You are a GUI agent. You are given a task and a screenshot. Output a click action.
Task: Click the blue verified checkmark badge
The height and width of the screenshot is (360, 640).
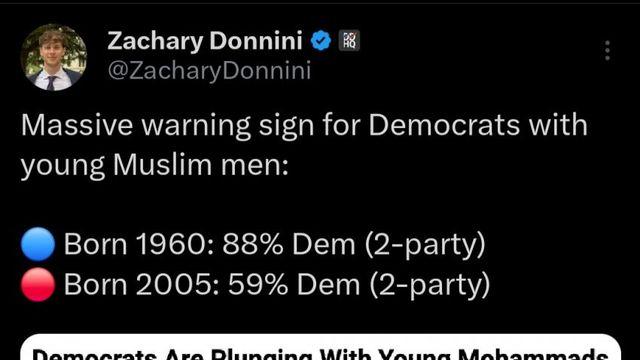tap(321, 41)
